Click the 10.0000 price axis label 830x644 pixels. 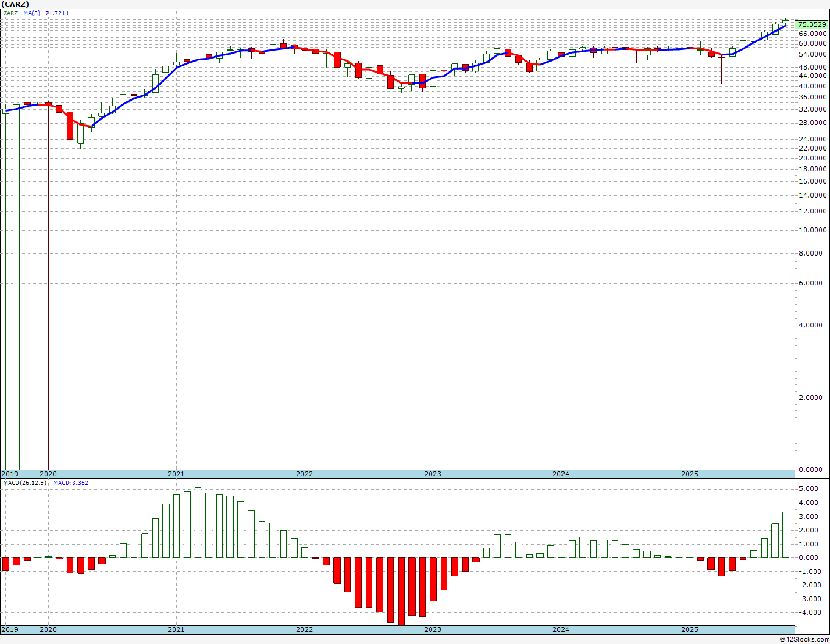(x=814, y=230)
